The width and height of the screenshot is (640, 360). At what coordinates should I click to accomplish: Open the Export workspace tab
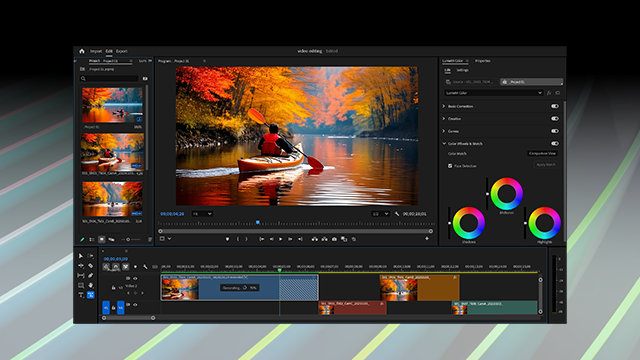click(x=122, y=51)
